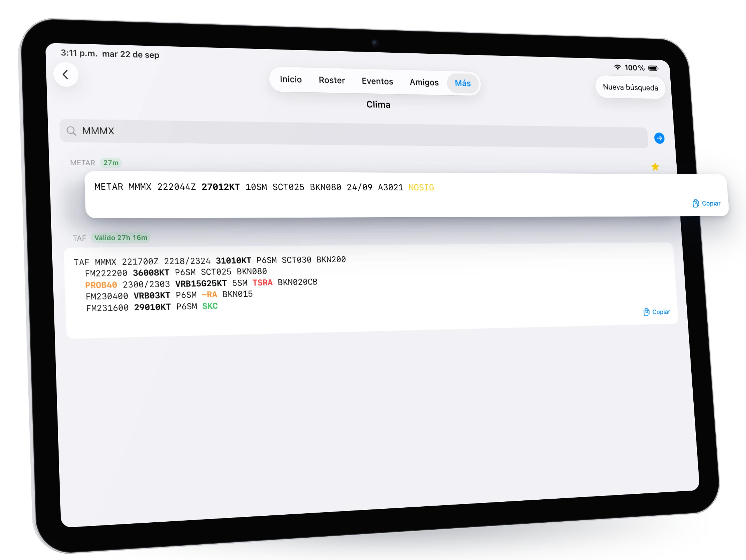Click the 27m METAR age badge
The height and width of the screenshot is (560, 746).
[111, 163]
